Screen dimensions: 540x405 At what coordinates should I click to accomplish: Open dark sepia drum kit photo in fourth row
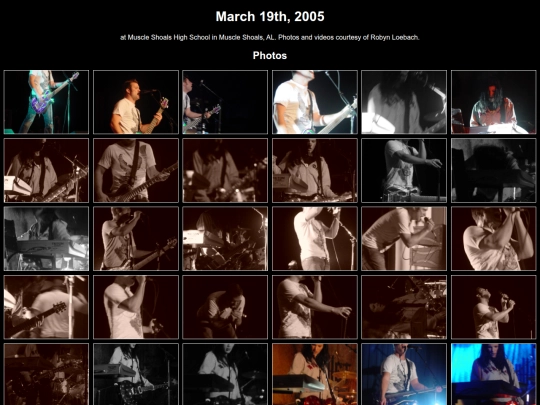tap(404, 307)
